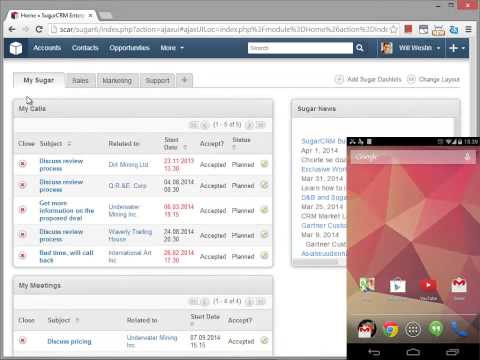Screen dimensions: 480x360
Task: Open the Opportunities module
Action: pyautogui.click(x=129, y=48)
